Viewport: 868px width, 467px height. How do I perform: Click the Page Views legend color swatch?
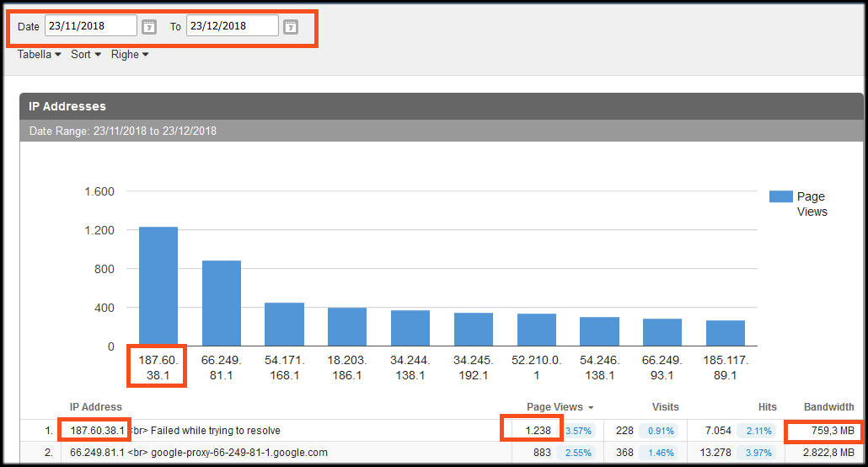coord(780,196)
